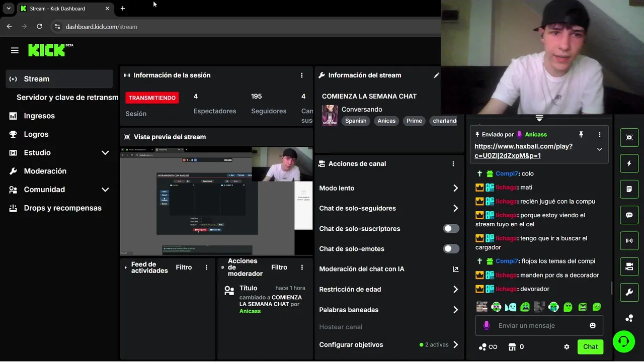Select Stream in the sidebar
Screen dimensions: 644x362
(x=59, y=79)
